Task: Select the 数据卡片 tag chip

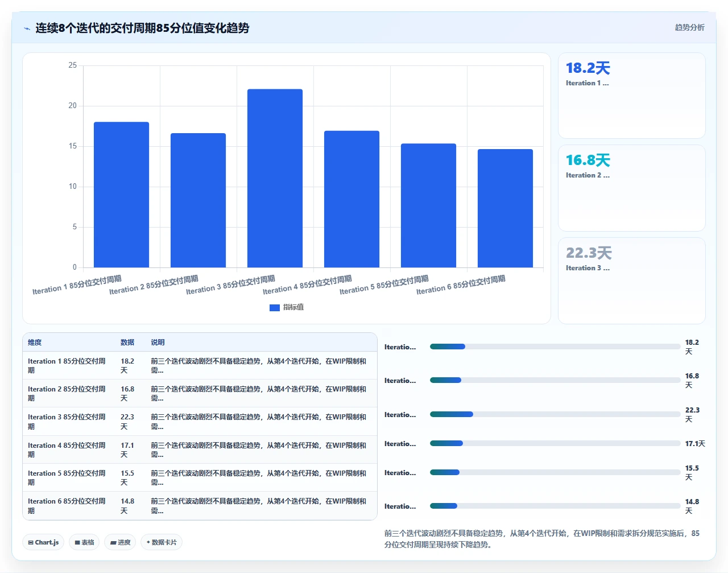Action: pos(162,542)
